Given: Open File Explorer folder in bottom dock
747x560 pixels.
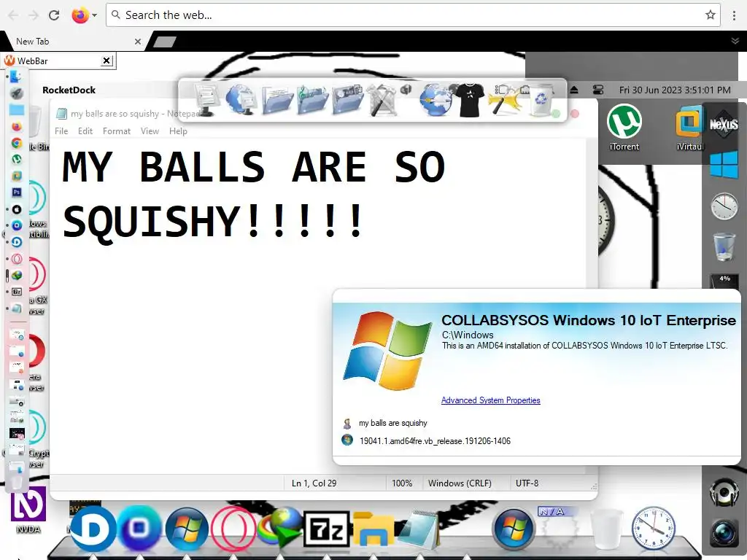Looking at the screenshot, I should (x=373, y=529).
